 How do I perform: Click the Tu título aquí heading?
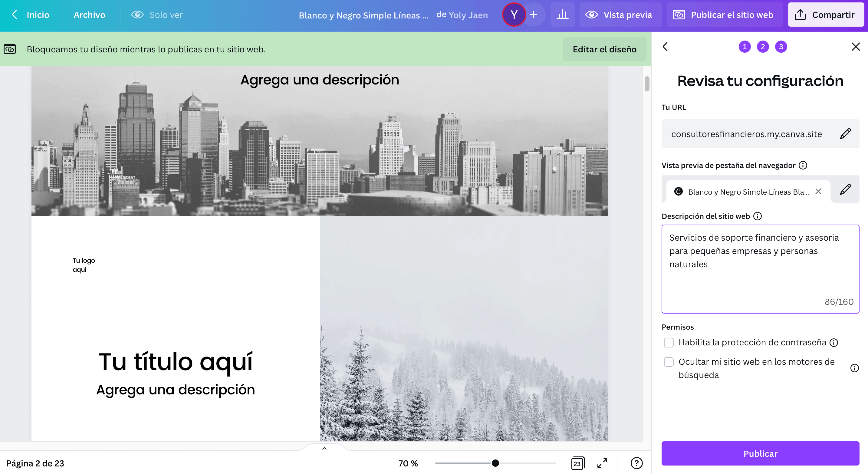pyautogui.click(x=176, y=362)
